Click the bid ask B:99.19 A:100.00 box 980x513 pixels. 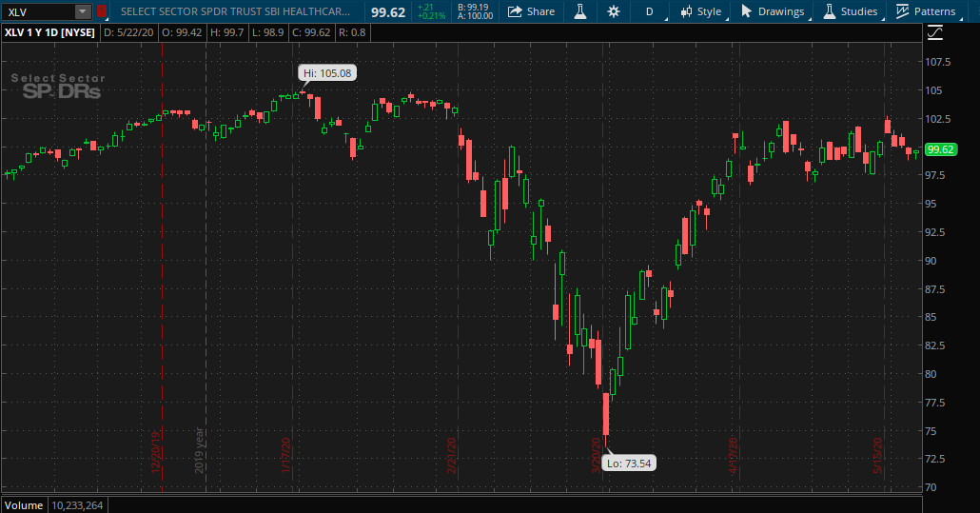(x=475, y=11)
